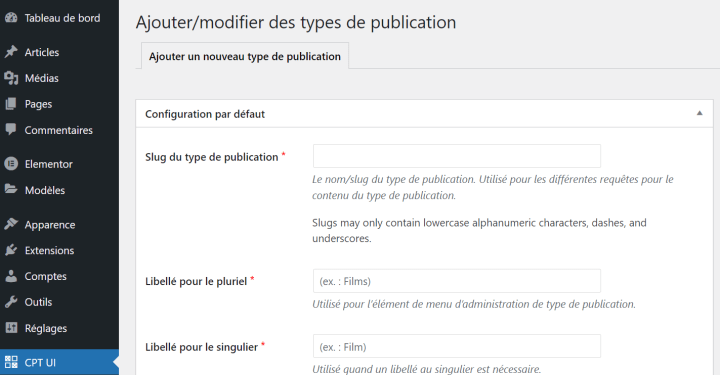Click the élément de menu d'administration description
This screenshot has height=375, width=720.
pos(474,304)
